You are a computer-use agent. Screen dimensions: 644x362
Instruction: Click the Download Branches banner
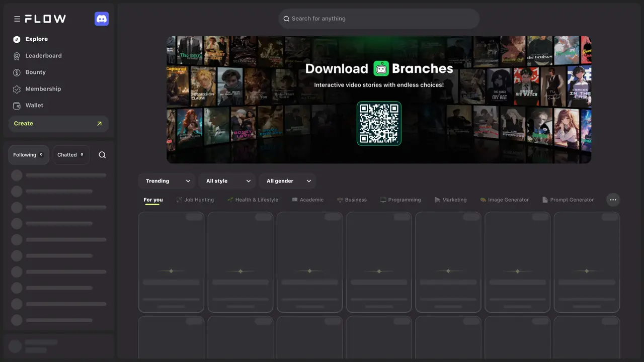(x=379, y=100)
